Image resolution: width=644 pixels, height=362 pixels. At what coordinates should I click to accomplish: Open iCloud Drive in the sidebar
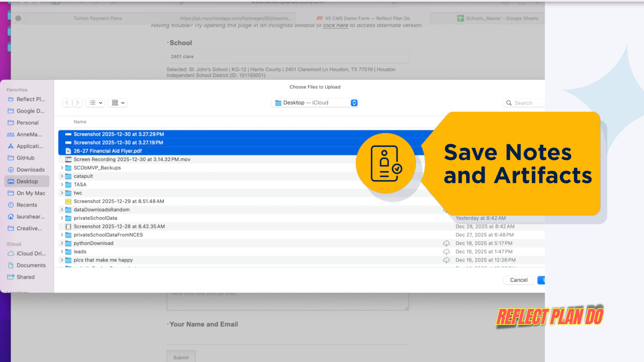(31, 253)
